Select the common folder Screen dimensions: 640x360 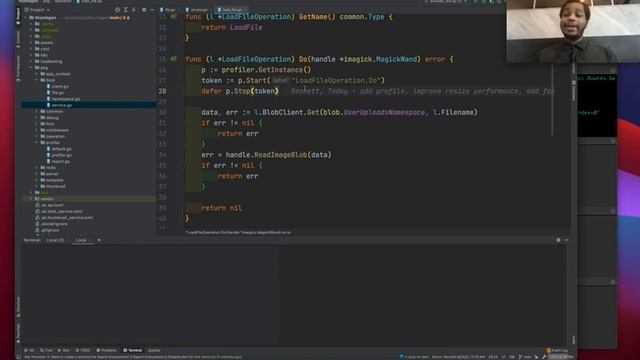(x=52, y=111)
